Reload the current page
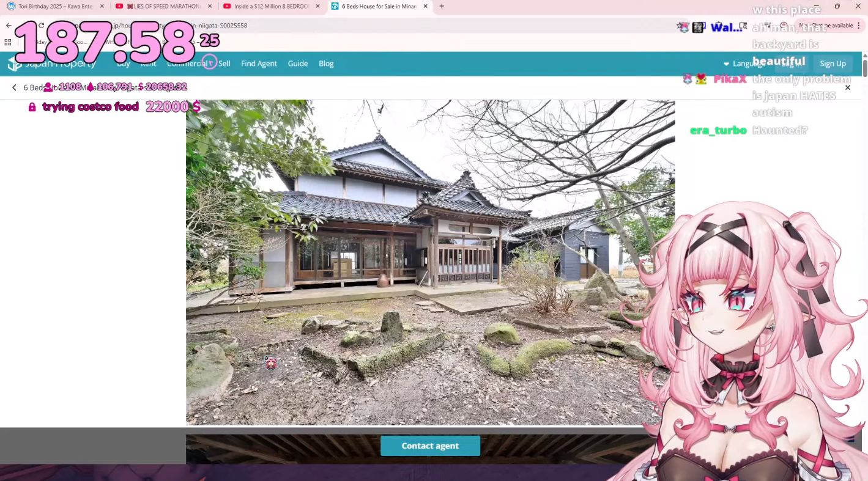 pos(41,26)
